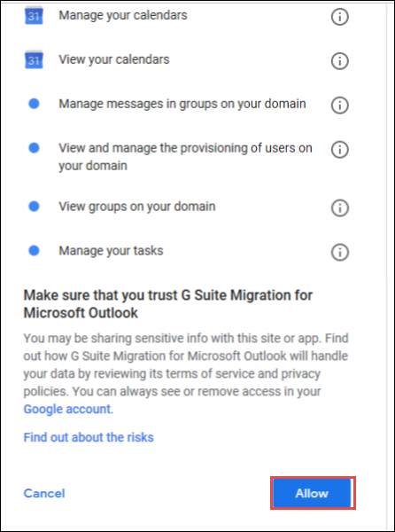
Task: Open the Google account link
Action: [67, 409]
